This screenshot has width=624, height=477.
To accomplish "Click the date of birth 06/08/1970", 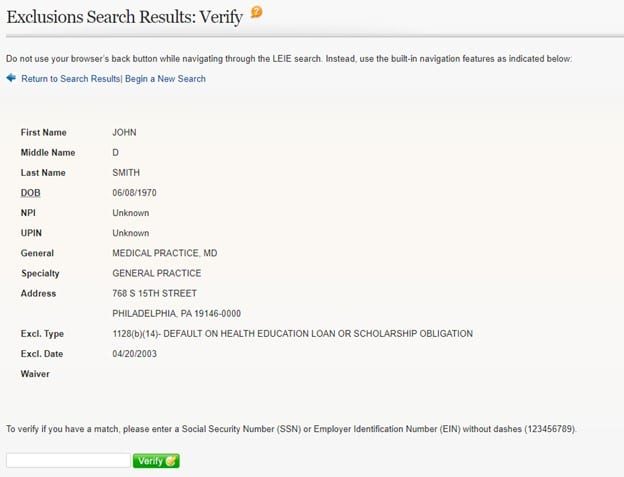I will click(134, 193).
